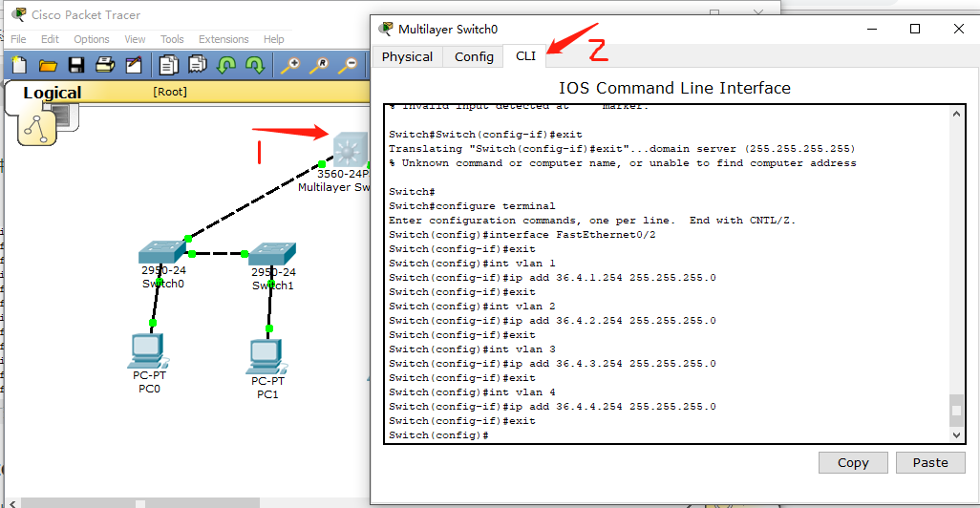Maximize the Multilayer Switch0 window
Viewport: 980px width, 508px height.
coord(915,29)
